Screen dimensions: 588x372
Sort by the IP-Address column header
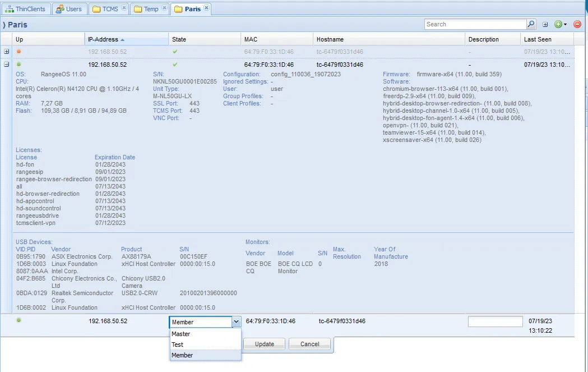(127, 39)
